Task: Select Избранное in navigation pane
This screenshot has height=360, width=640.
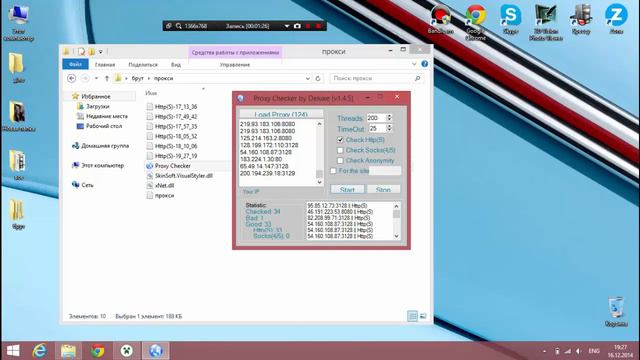Action: (96, 96)
